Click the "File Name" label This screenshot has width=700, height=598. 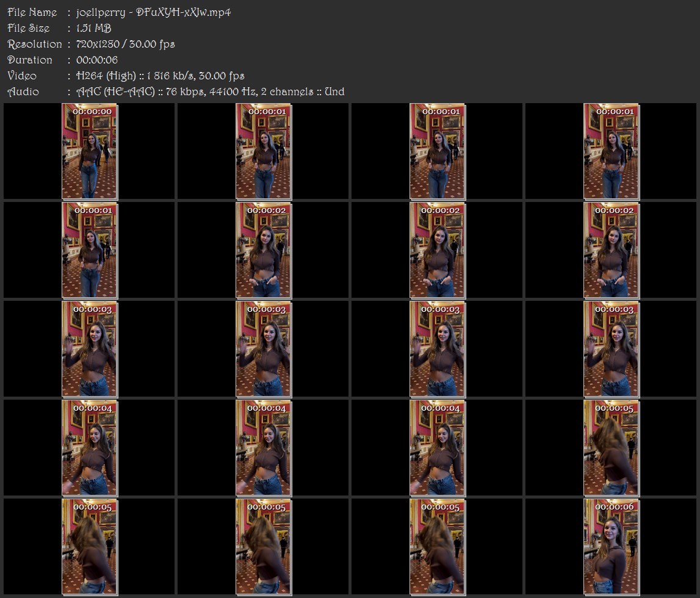click(32, 12)
